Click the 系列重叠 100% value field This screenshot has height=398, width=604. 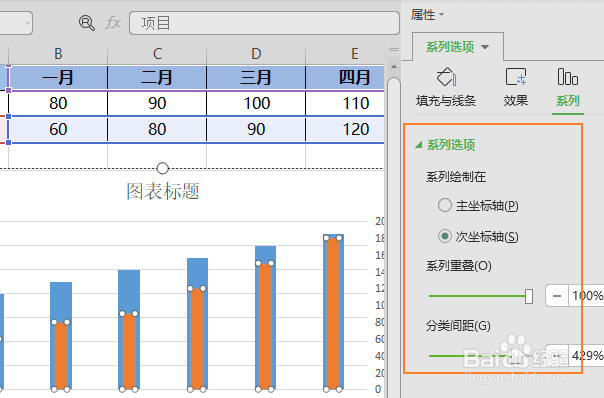(586, 296)
